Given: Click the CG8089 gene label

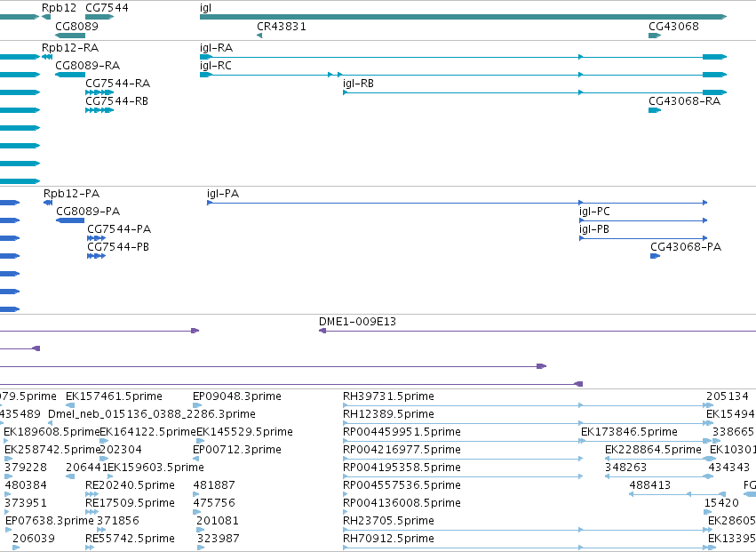Looking at the screenshot, I should [76, 26].
